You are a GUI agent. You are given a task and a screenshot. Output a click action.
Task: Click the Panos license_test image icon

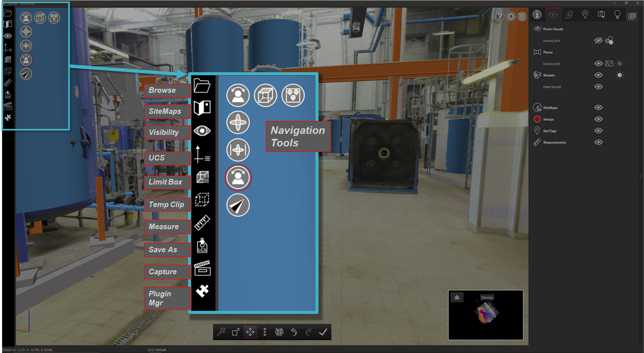[609, 64]
